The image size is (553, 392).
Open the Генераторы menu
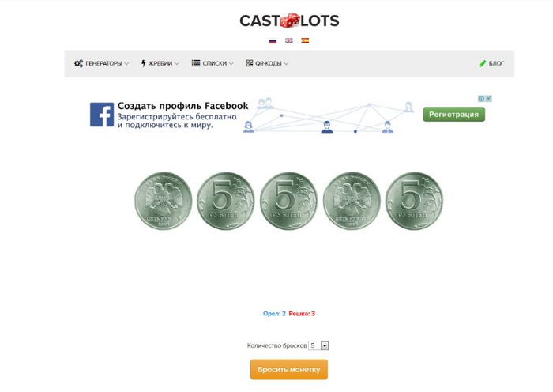(x=101, y=64)
